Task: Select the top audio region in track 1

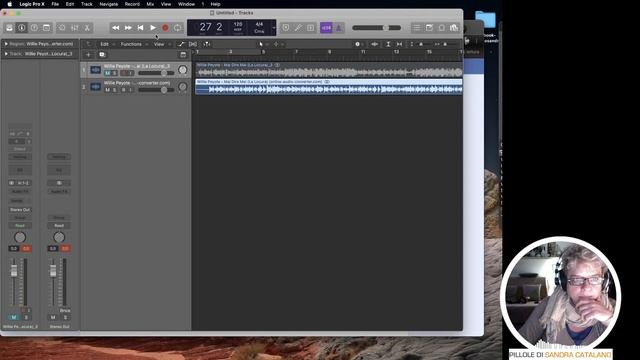Action: [x=329, y=70]
